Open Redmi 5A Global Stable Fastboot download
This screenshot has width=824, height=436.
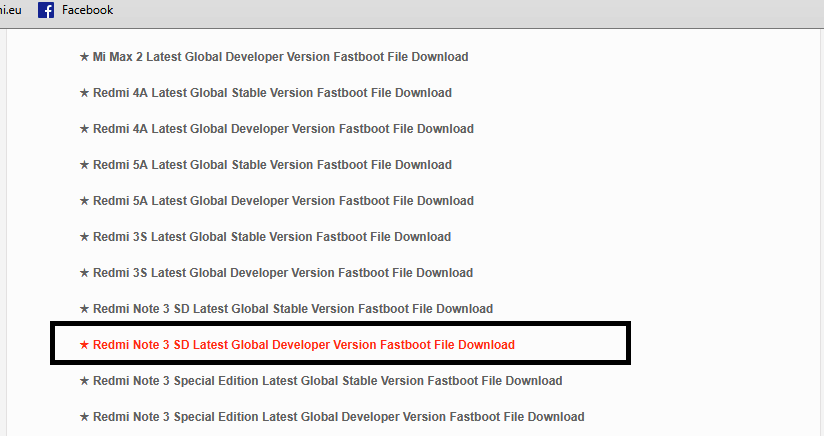pyautogui.click(x=265, y=165)
